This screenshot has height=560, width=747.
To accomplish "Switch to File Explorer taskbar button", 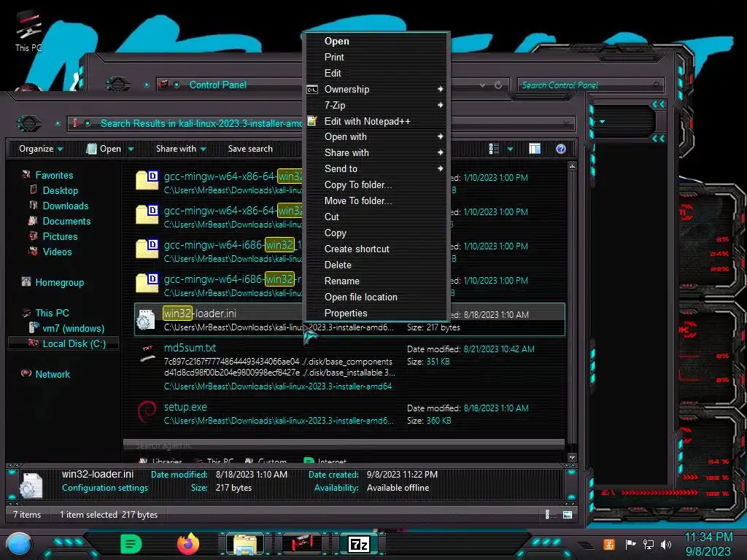I will [245, 545].
